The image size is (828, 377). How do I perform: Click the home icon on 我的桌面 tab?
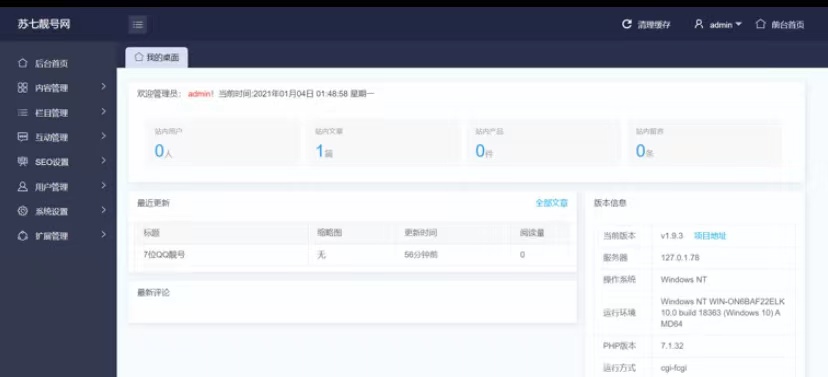click(x=138, y=57)
